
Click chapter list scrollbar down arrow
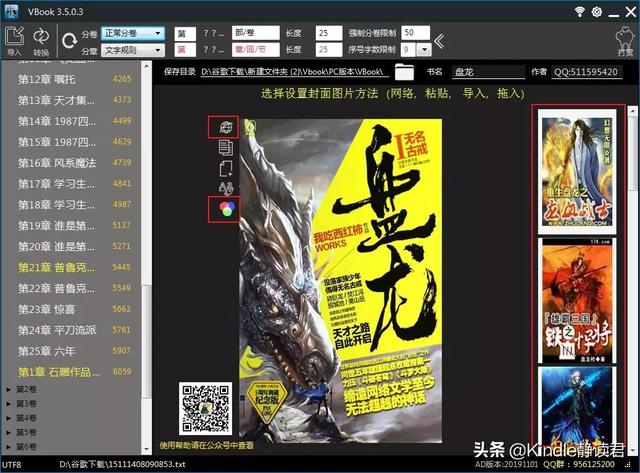(x=147, y=450)
